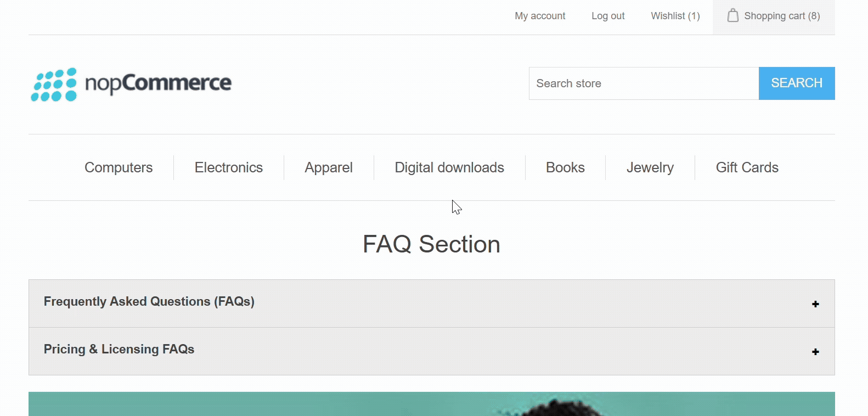The image size is (868, 416).
Task: Go to the Electronics category
Action: pyautogui.click(x=228, y=167)
